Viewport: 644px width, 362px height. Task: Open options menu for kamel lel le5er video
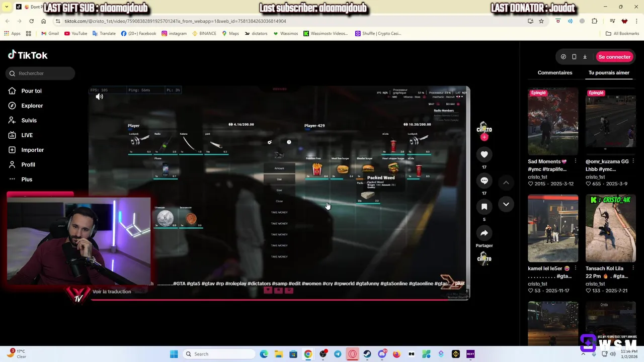(576, 268)
